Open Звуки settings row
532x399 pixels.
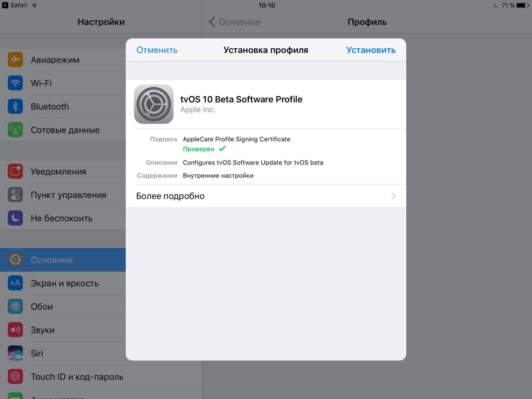pyautogui.click(x=63, y=330)
